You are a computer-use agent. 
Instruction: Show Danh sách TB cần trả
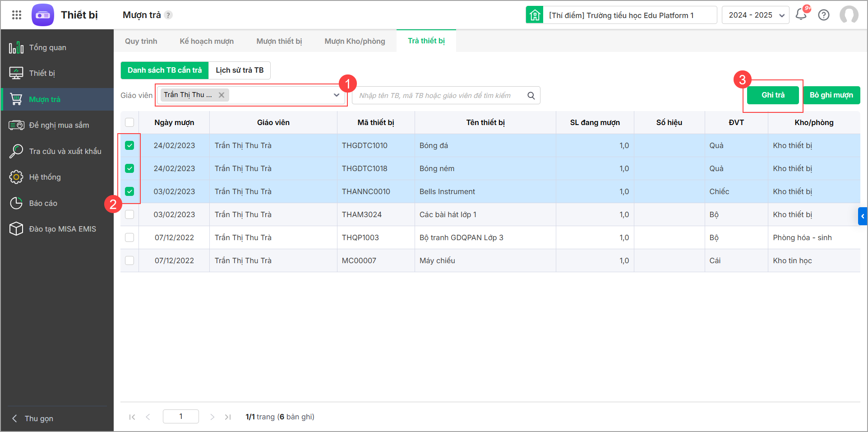pos(165,70)
